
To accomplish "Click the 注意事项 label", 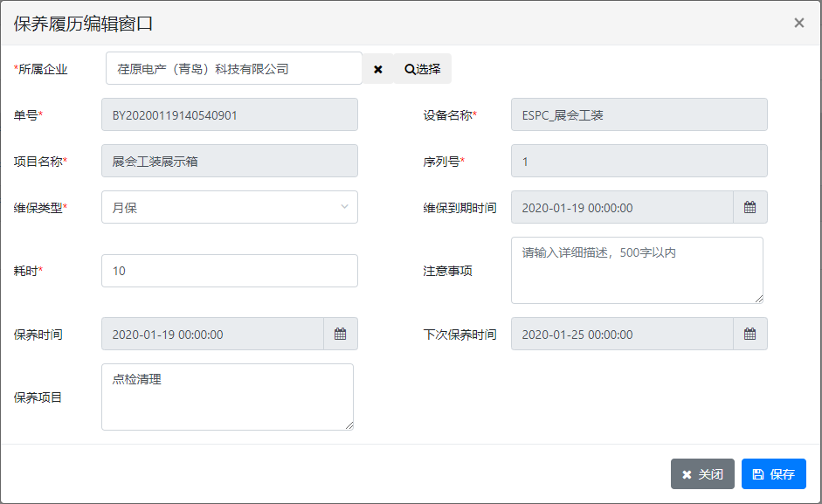I will coord(448,271).
